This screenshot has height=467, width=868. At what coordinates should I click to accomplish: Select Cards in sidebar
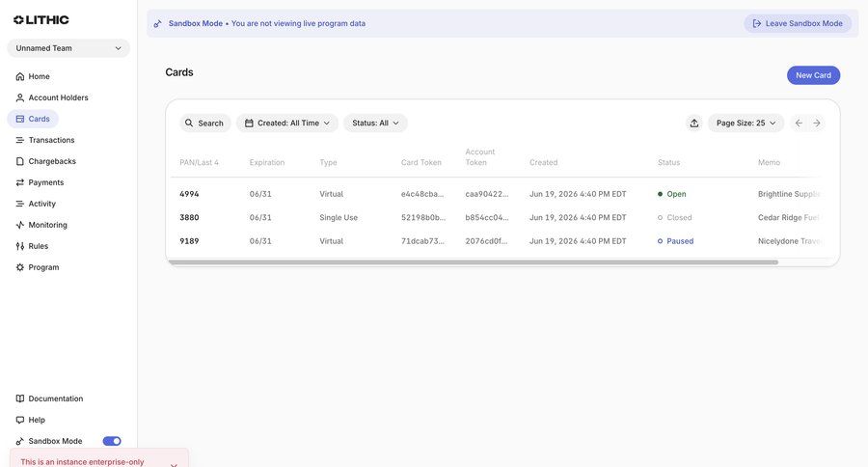point(33,119)
